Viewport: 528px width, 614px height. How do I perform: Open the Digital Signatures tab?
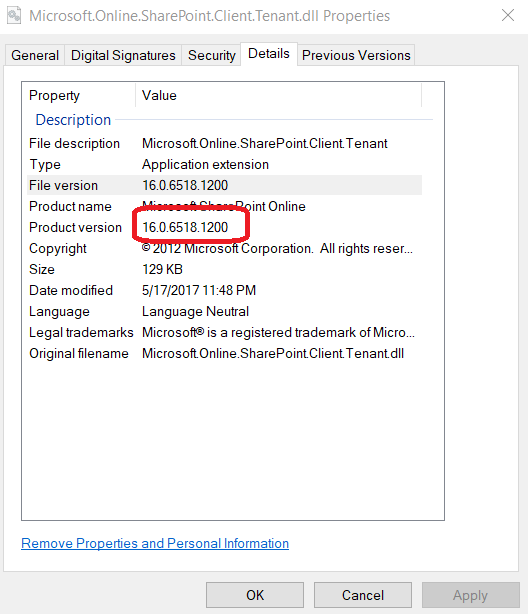coord(123,55)
